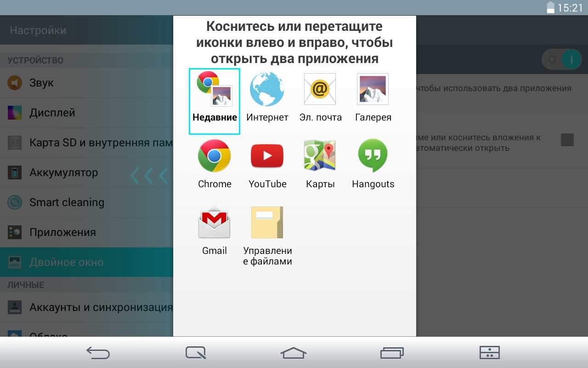Select Аккумулятор in settings list
The image size is (588, 368).
pos(63,173)
